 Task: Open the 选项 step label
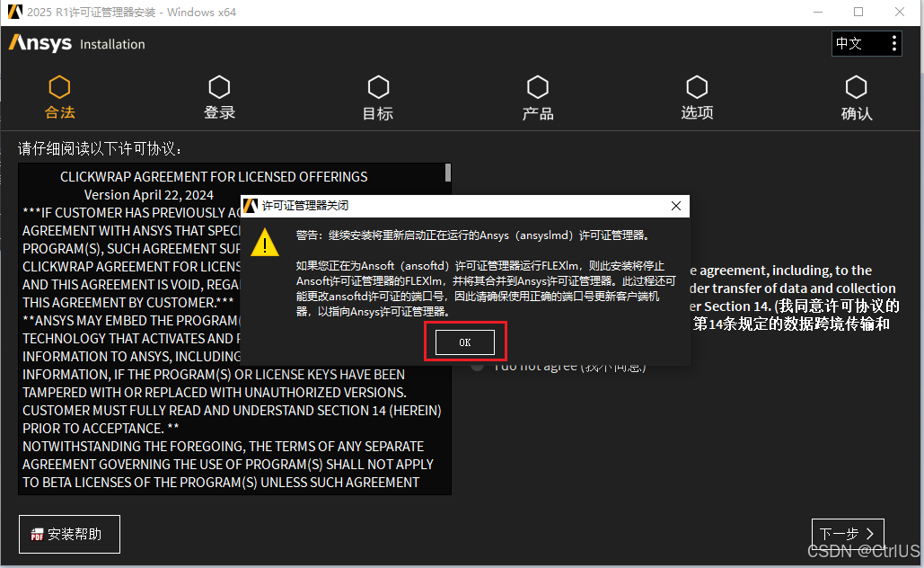(x=697, y=112)
